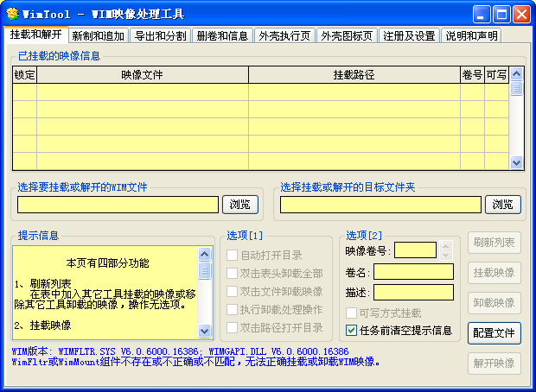Image resolution: width=536 pixels, height=392 pixels.
Task: Toggle the 执行卸载处理操作 checkbox
Action: [232, 309]
